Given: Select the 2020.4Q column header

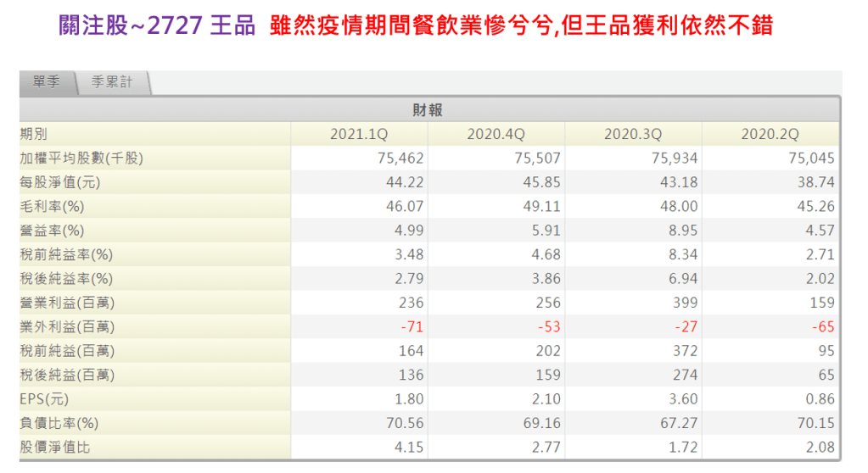Looking at the screenshot, I should click(x=496, y=134).
